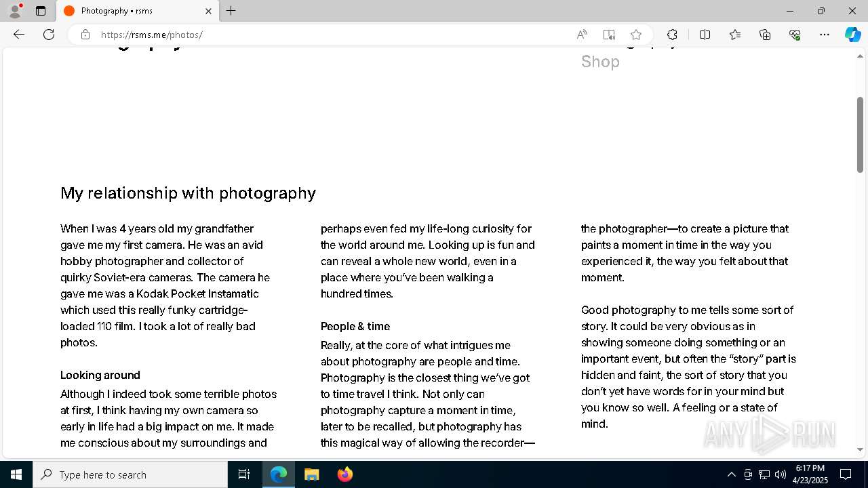Open Windows Start menu
The image size is (868, 488).
pyautogui.click(x=16, y=474)
